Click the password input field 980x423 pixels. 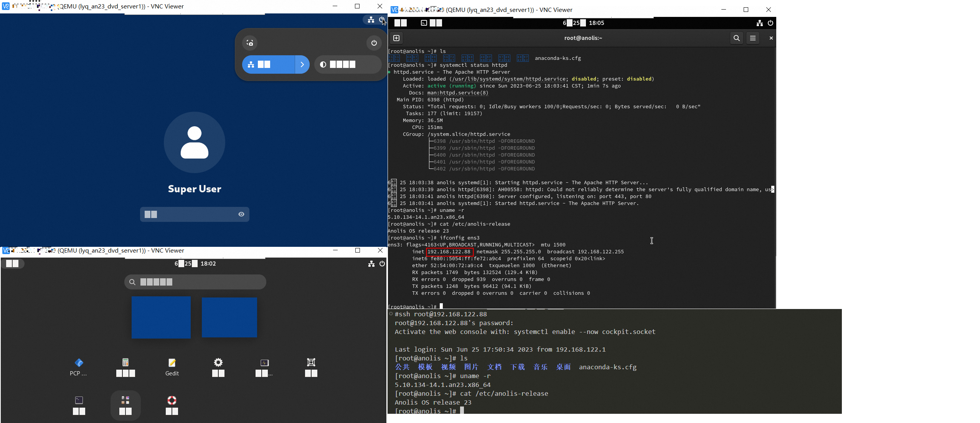pos(190,214)
